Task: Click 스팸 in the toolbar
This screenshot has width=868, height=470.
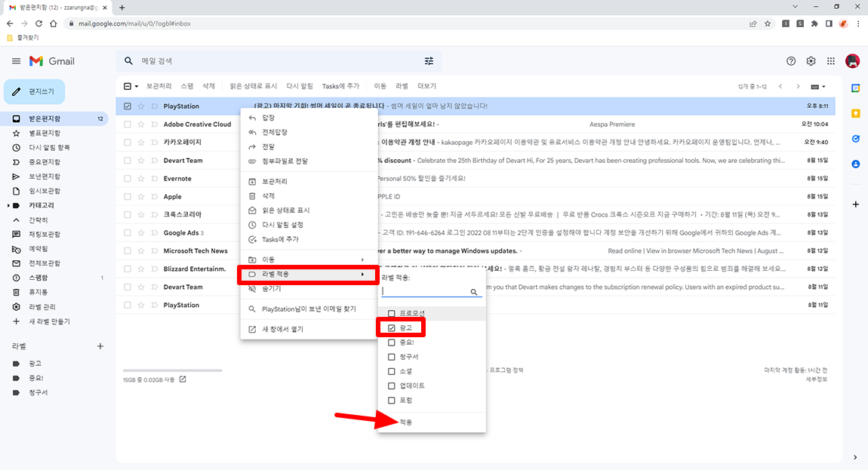Action: tap(187, 86)
